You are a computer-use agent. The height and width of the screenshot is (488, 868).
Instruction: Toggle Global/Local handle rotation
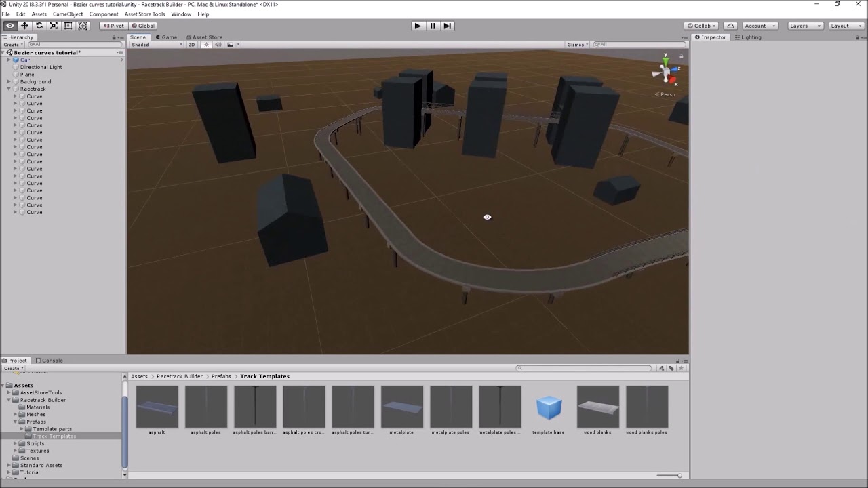[142, 26]
